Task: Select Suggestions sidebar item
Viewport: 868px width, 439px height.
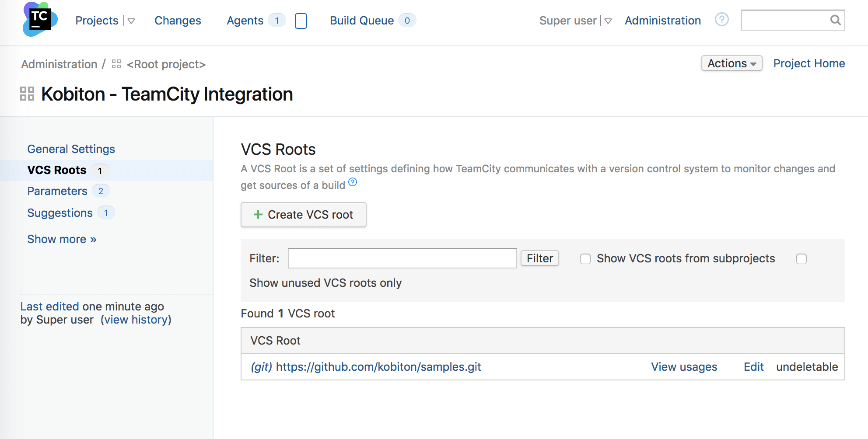Action: 60,213
